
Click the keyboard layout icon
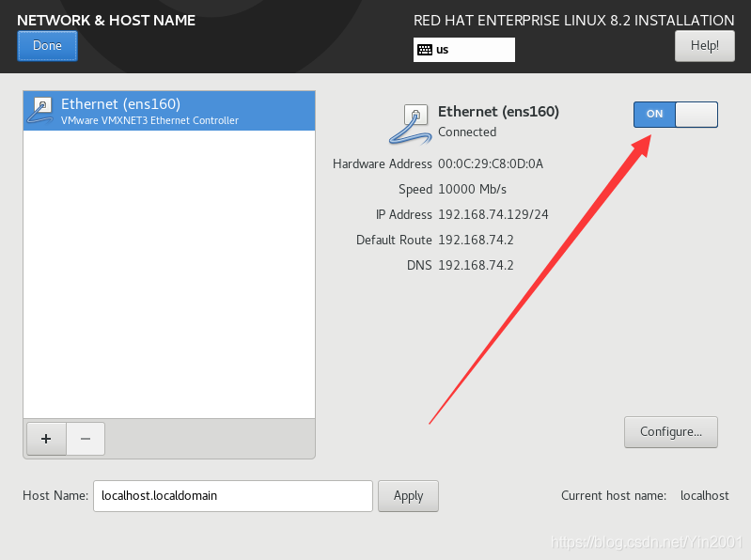point(425,50)
